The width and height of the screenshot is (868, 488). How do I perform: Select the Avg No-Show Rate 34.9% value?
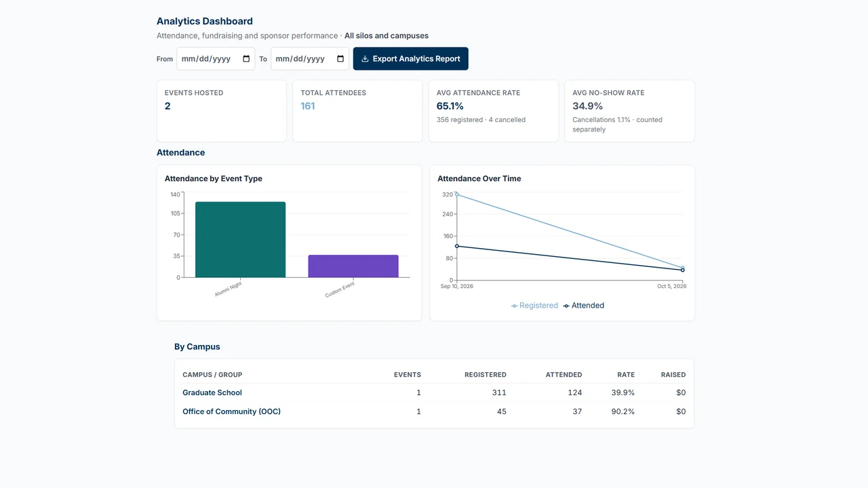[588, 106]
